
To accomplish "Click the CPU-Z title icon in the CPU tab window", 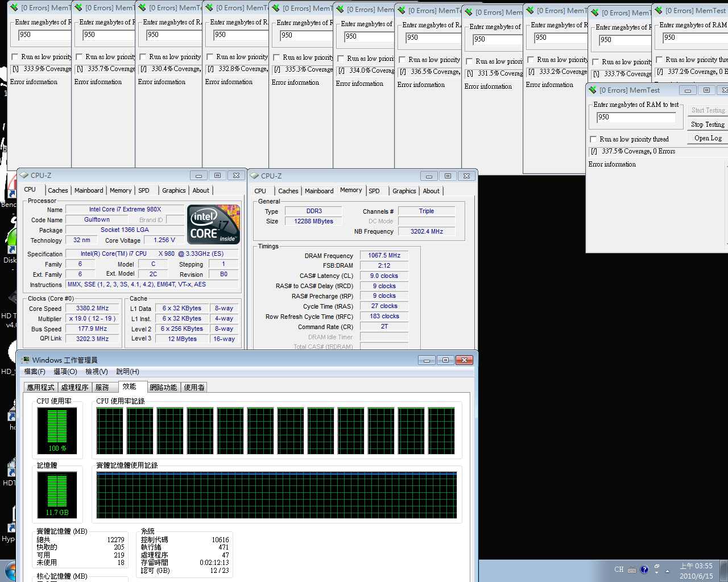I will coord(24,175).
